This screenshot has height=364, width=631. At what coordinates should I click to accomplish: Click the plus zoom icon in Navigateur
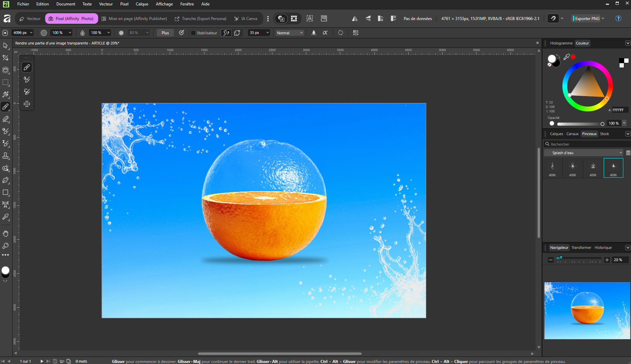pos(607,260)
